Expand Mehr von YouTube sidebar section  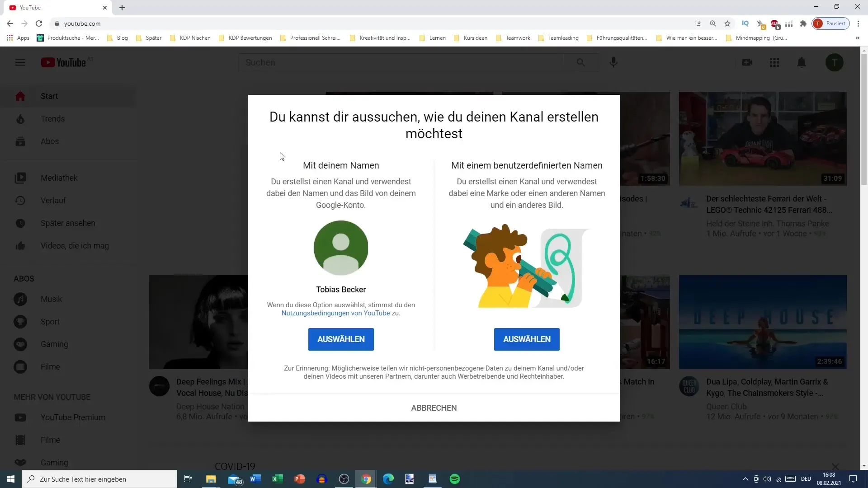coord(52,397)
